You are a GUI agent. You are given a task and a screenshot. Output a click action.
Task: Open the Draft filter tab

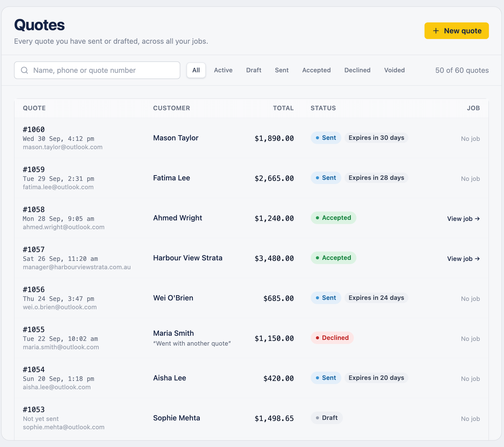[254, 70]
